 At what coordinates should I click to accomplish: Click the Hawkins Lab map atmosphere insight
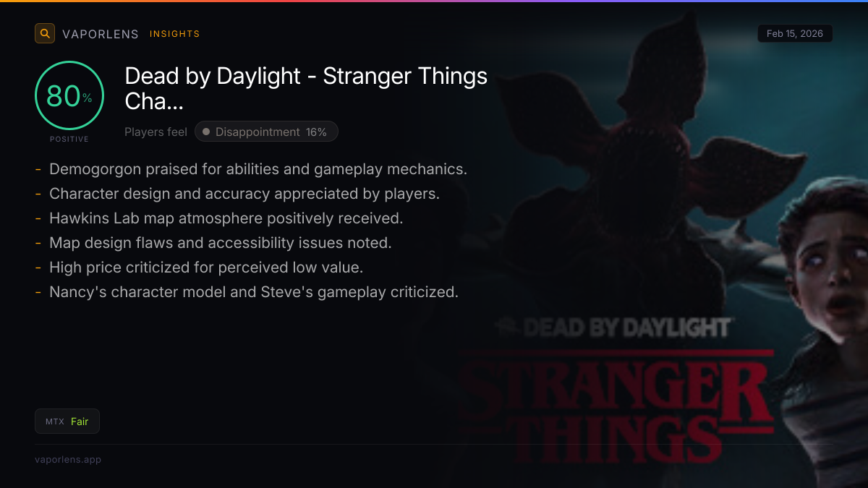(226, 218)
